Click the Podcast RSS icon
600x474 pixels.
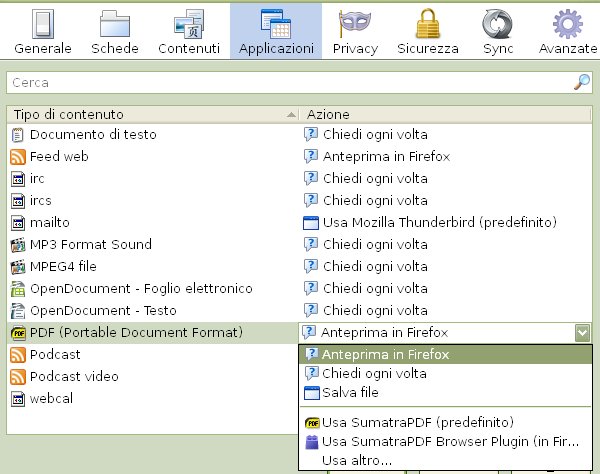click(18, 355)
